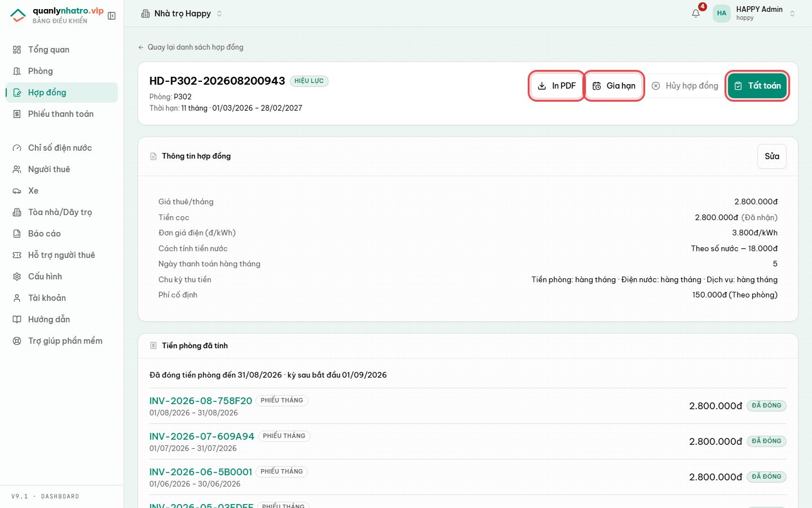Click the Chỉ số điện nước gauge icon

point(17,148)
